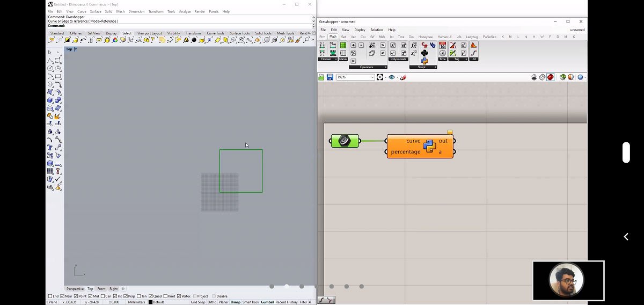Click the red sketch brush icon
This screenshot has height=305, width=644.
403,77
